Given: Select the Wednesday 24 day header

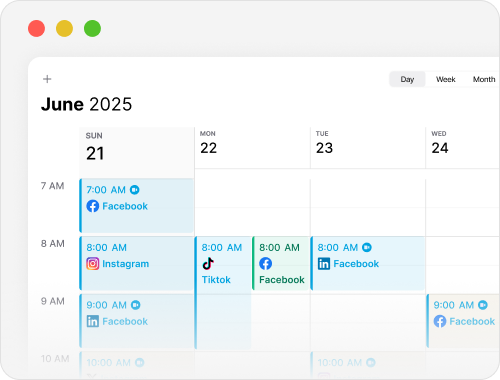Looking at the screenshot, I should (x=463, y=148).
